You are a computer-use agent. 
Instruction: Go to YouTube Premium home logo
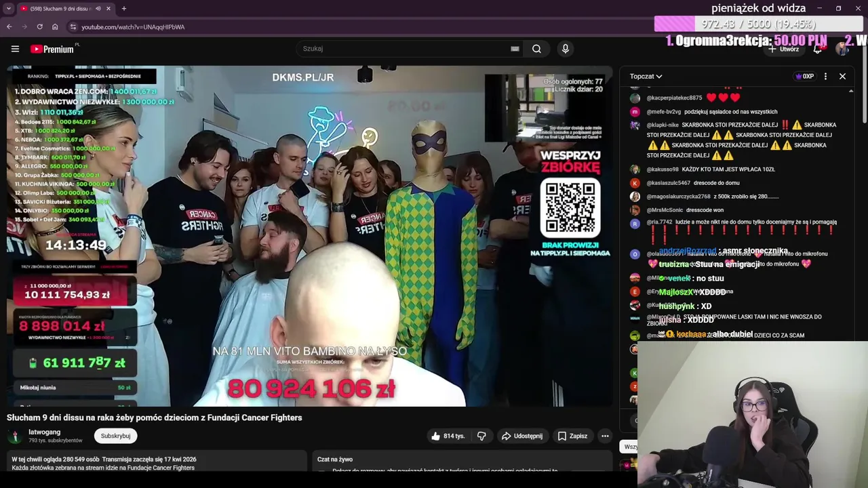52,49
